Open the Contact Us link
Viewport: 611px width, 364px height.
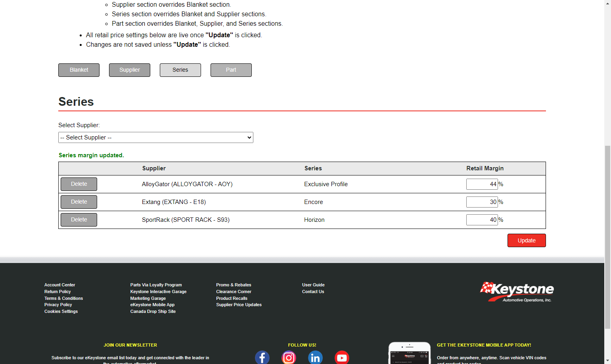pyautogui.click(x=313, y=292)
